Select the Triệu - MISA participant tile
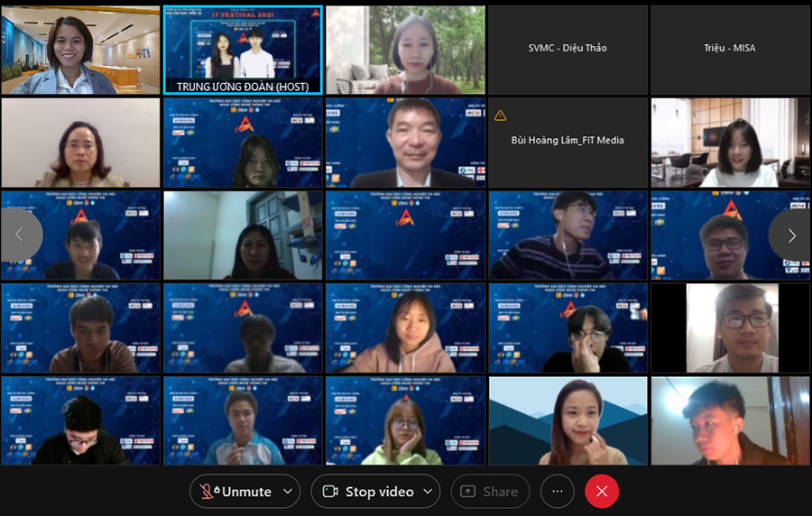The image size is (812, 516). point(730,49)
